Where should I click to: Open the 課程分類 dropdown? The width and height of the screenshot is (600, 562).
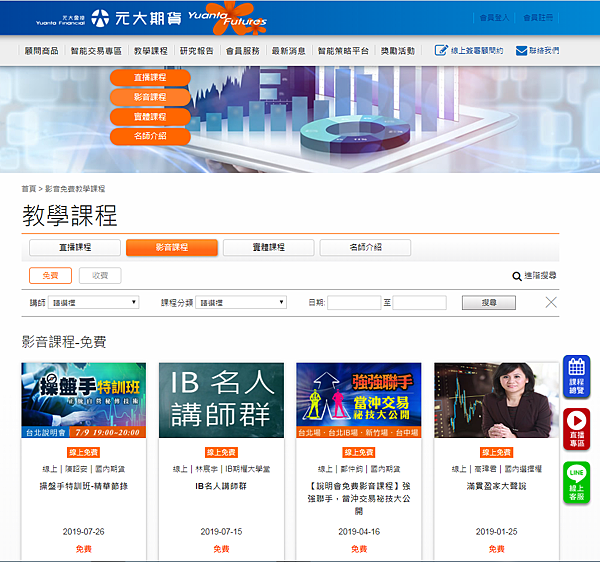pos(241,302)
